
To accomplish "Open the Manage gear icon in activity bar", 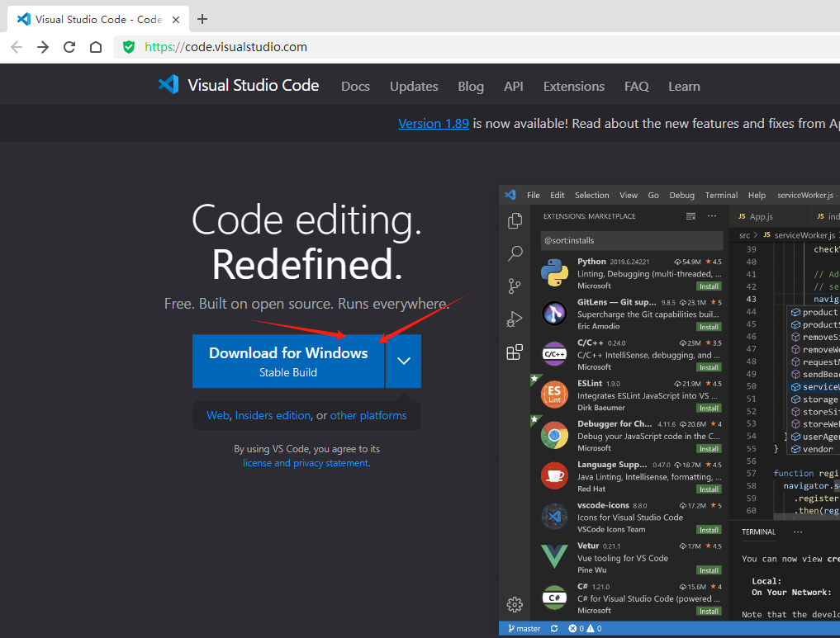I will click(x=515, y=604).
